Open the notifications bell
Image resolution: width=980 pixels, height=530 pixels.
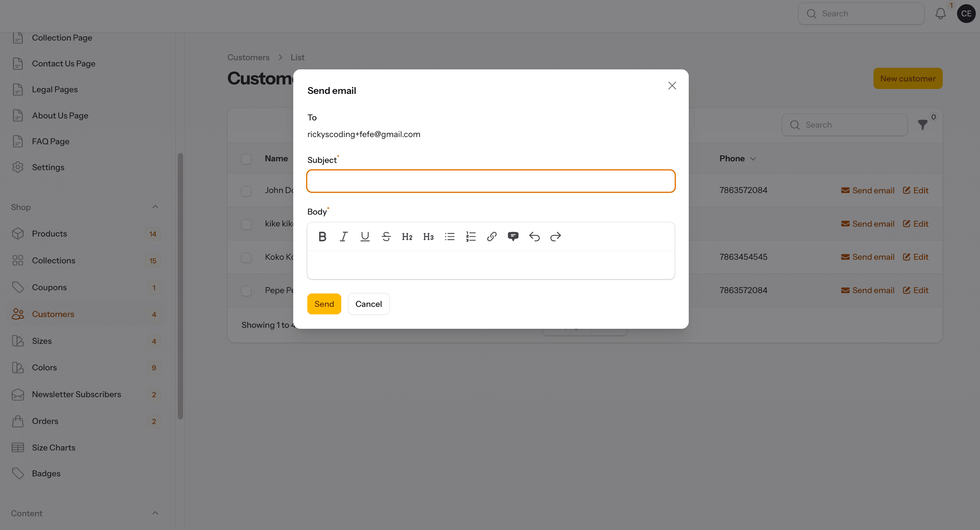click(940, 14)
